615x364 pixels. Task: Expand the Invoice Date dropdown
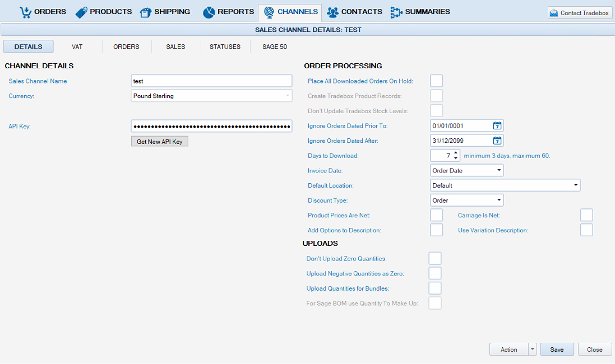(466, 170)
